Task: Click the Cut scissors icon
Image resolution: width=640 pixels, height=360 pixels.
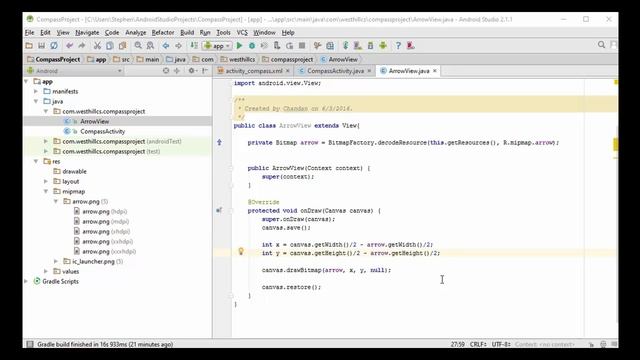Action: 97,46
